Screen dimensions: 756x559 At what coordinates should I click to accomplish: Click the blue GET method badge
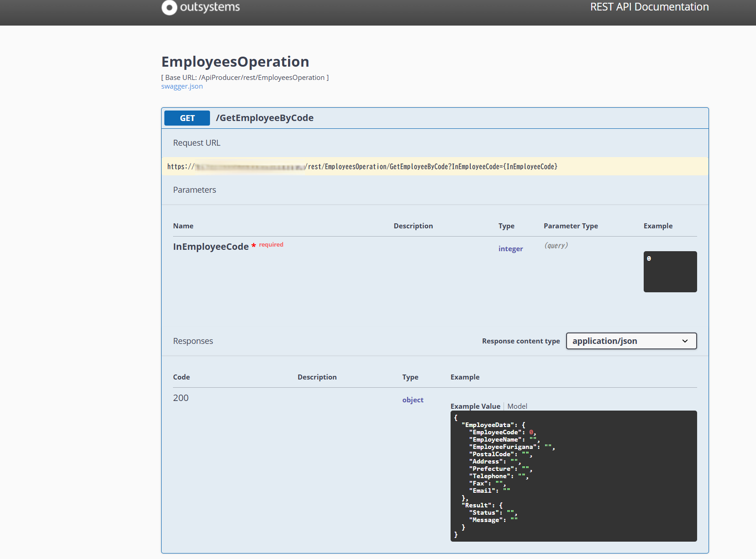click(187, 118)
